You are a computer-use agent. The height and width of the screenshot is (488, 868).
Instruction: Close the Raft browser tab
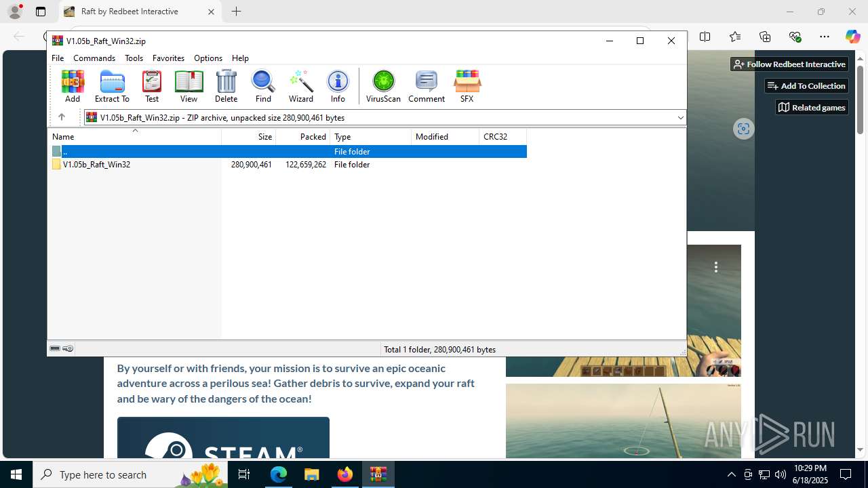click(x=211, y=12)
